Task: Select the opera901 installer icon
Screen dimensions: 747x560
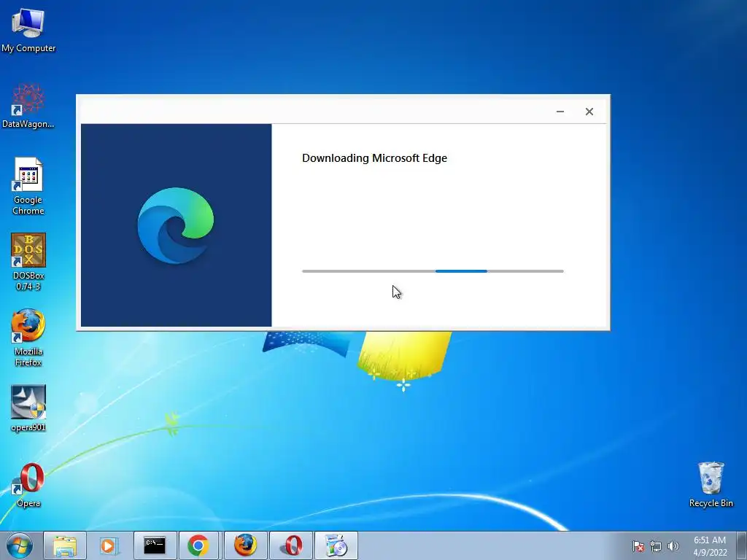Action: click(x=28, y=408)
